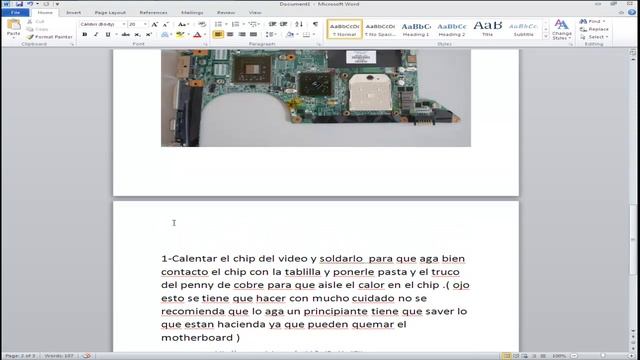Image resolution: width=640 pixels, height=360 pixels.
Task: Click the proofing errors icon in status bar
Action: tap(86, 356)
